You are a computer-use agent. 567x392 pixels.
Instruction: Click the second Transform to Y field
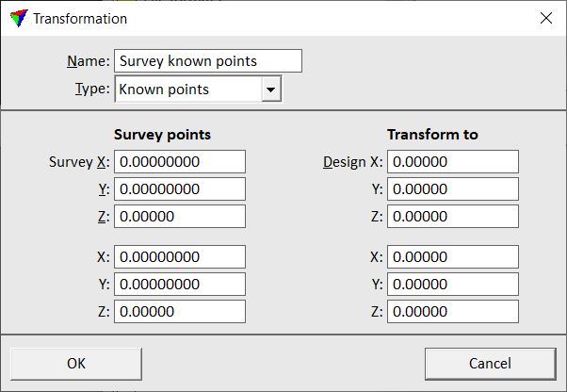pos(453,284)
